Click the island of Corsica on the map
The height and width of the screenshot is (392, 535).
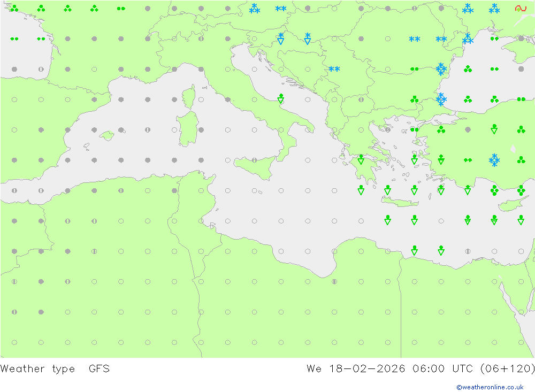click(x=189, y=97)
